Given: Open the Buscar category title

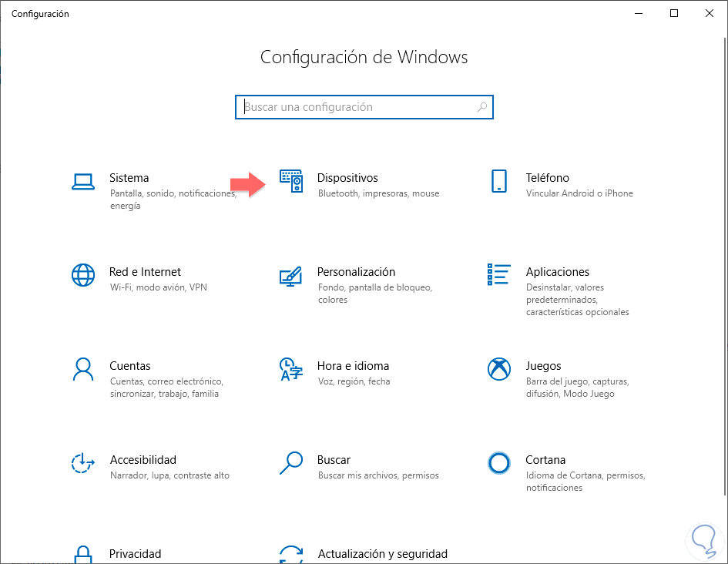Looking at the screenshot, I should coord(334,459).
